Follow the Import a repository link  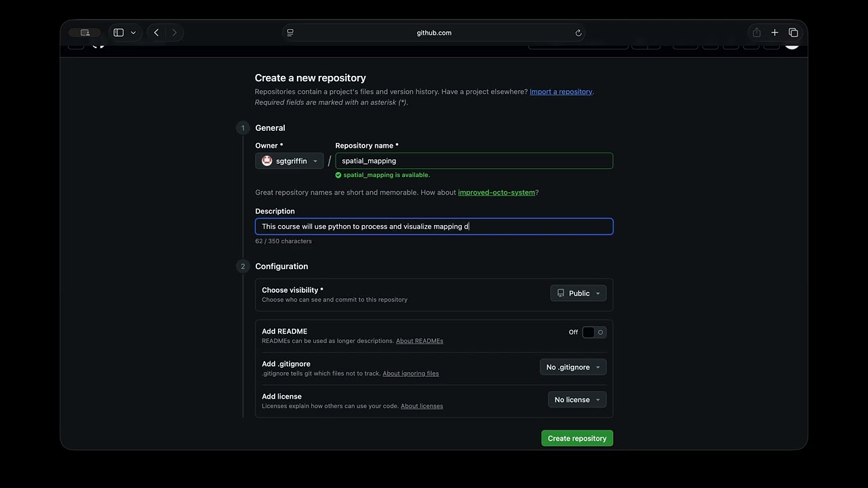(561, 91)
